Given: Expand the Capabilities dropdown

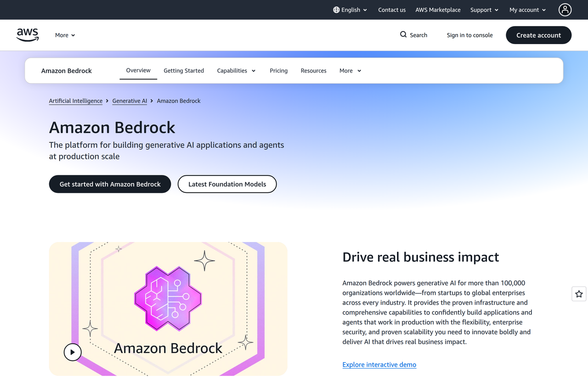Looking at the screenshot, I should click(x=236, y=71).
